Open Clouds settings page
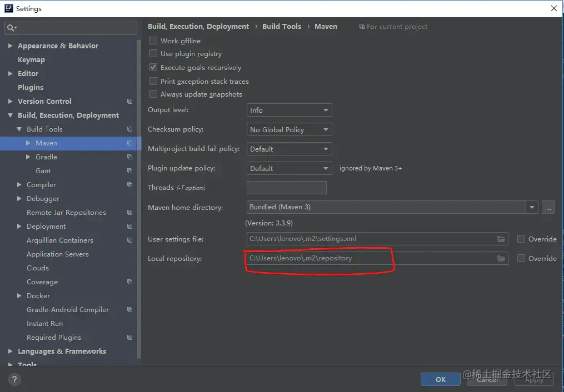The width and height of the screenshot is (564, 392). (38, 268)
